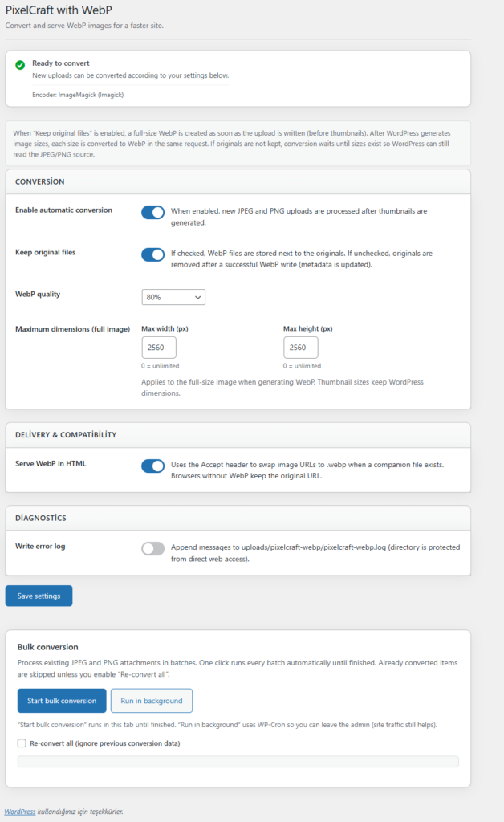The height and width of the screenshot is (822, 504).
Task: Start bulk conversion now
Action: tap(62, 701)
